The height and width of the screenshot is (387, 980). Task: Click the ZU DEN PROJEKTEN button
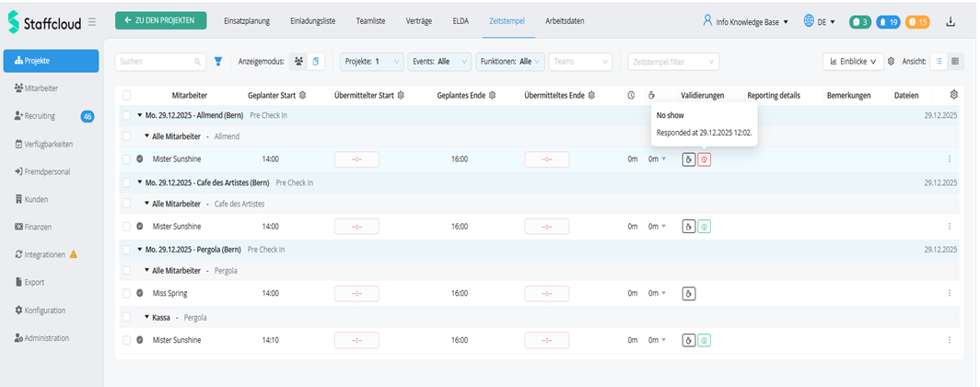click(160, 20)
